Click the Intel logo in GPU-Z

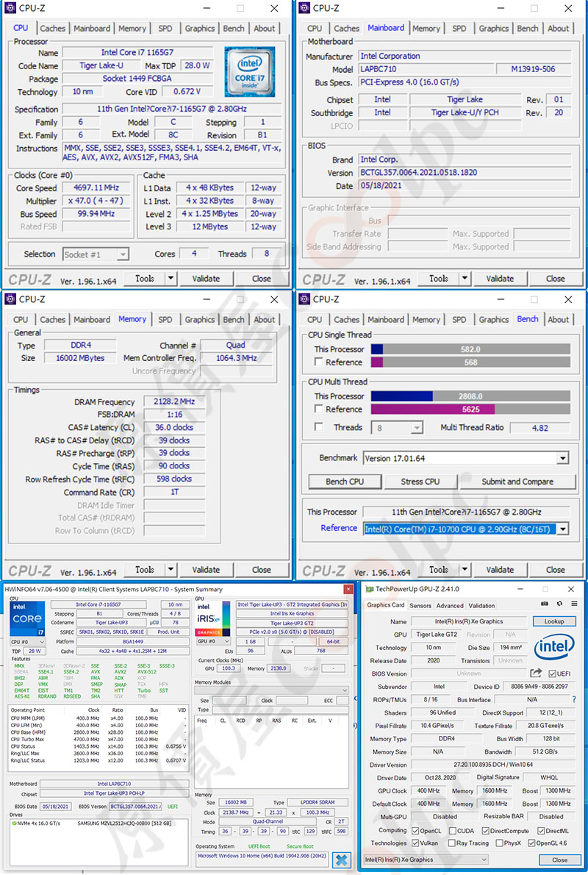tap(554, 647)
